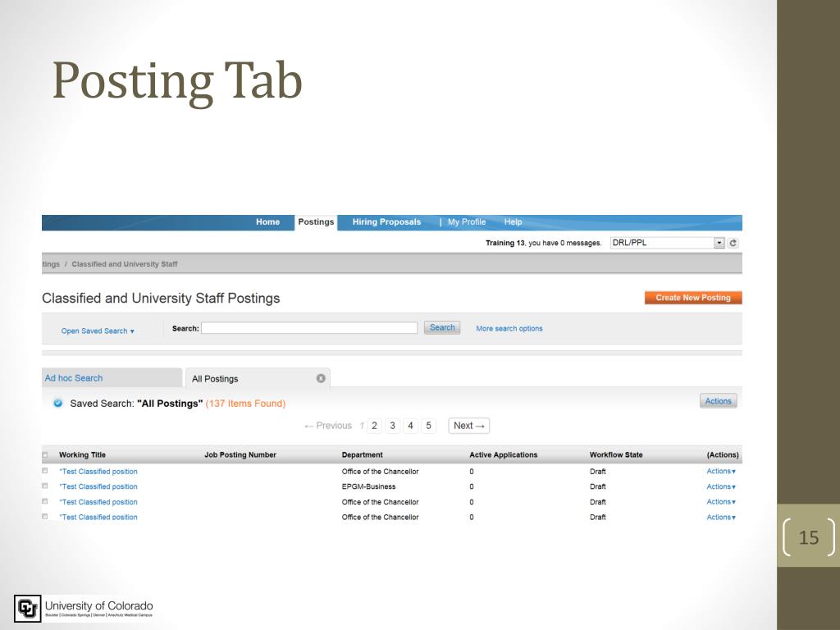This screenshot has height=630, width=840.
Task: Click the refresh icon beside DRL/PPL dropdown
Action: pos(733,243)
